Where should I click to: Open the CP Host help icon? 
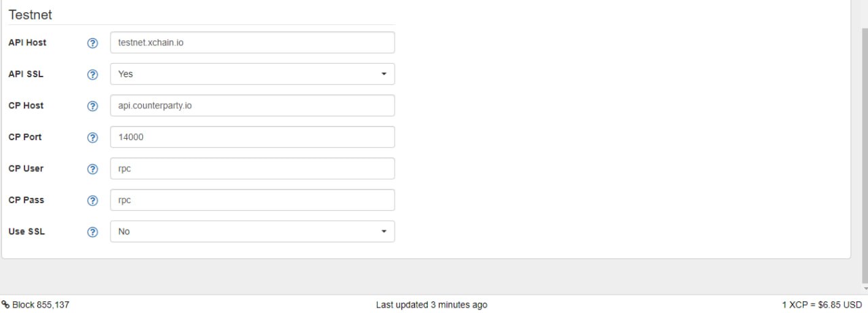click(93, 106)
